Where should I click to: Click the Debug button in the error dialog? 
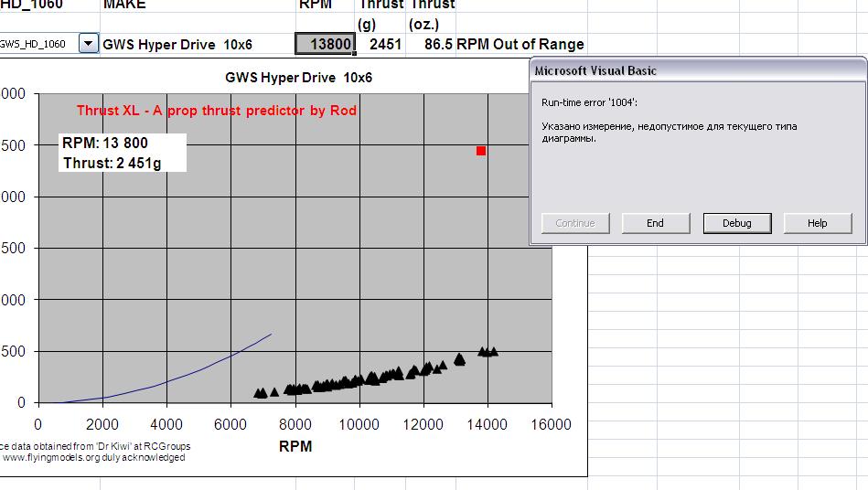pyautogui.click(x=737, y=223)
